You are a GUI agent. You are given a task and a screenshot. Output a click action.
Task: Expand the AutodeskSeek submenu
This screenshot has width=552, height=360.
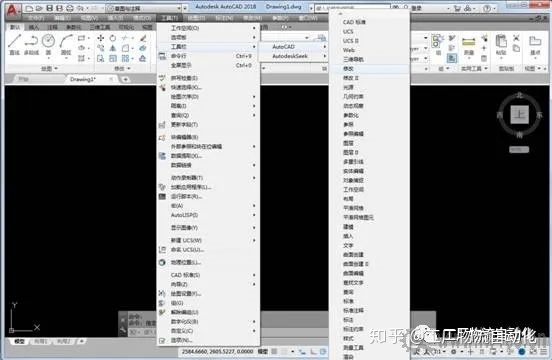(x=294, y=56)
